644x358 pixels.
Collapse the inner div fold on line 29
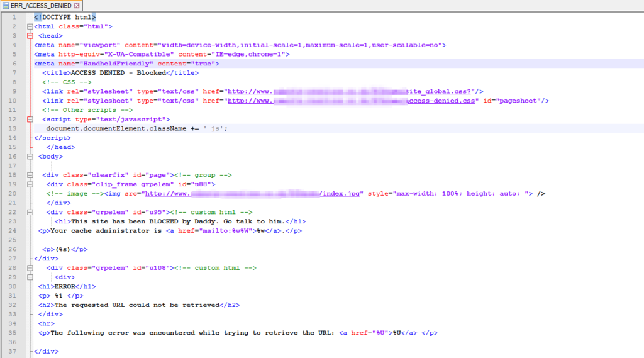(x=30, y=277)
